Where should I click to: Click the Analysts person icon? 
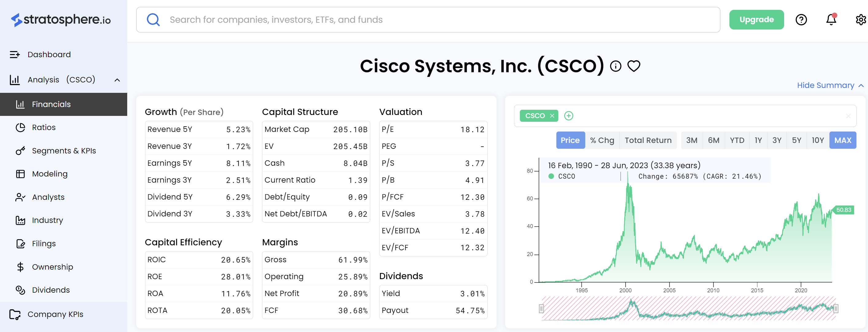20,197
